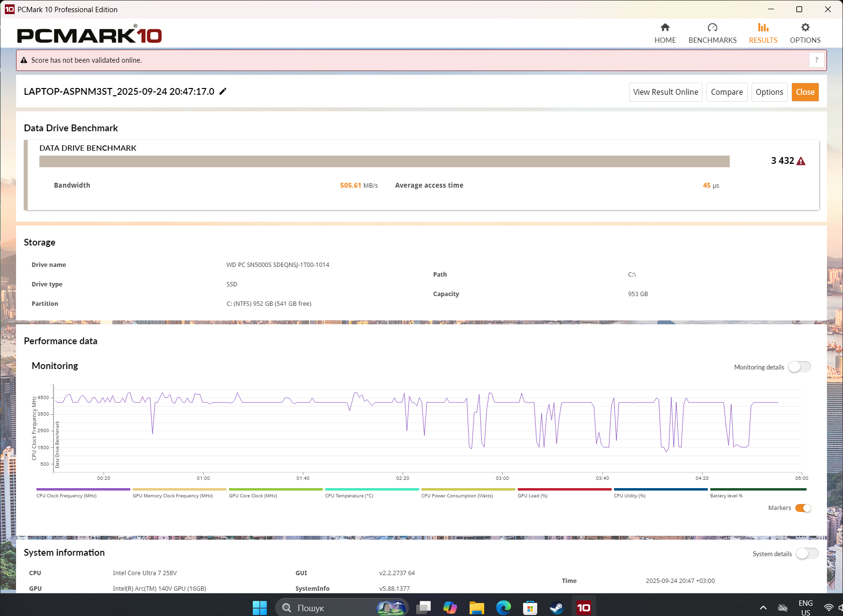Click the GUI version v2.2.2737 64
The height and width of the screenshot is (616, 843).
coord(397,573)
